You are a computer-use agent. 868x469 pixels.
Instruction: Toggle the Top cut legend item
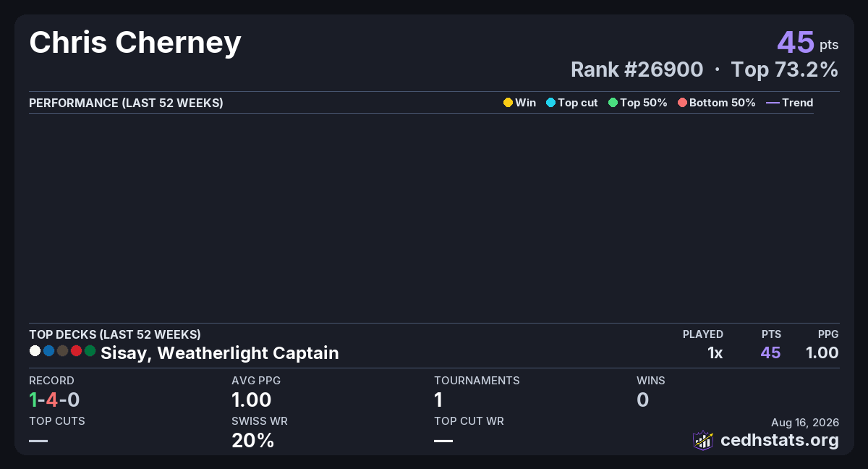click(x=571, y=103)
